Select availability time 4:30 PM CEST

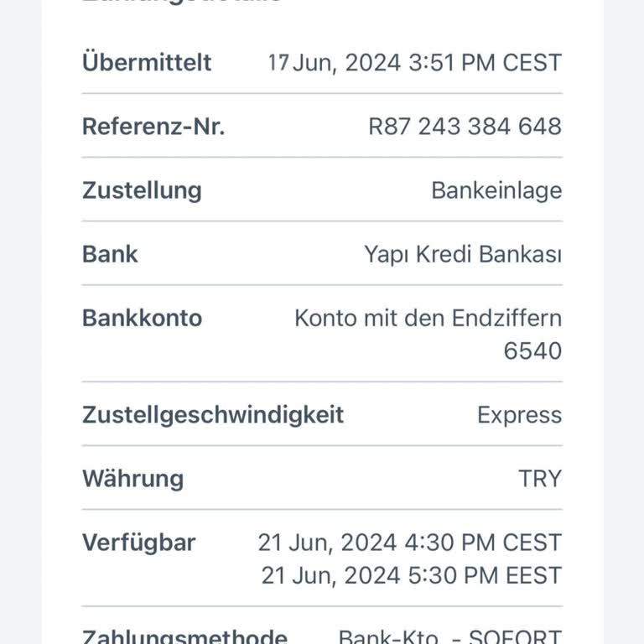(482, 543)
